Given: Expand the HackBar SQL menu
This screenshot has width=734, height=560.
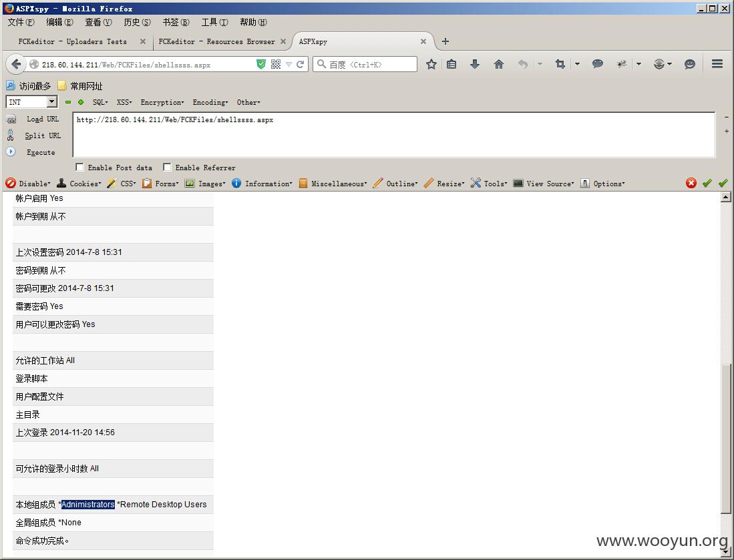Looking at the screenshot, I should click(100, 102).
